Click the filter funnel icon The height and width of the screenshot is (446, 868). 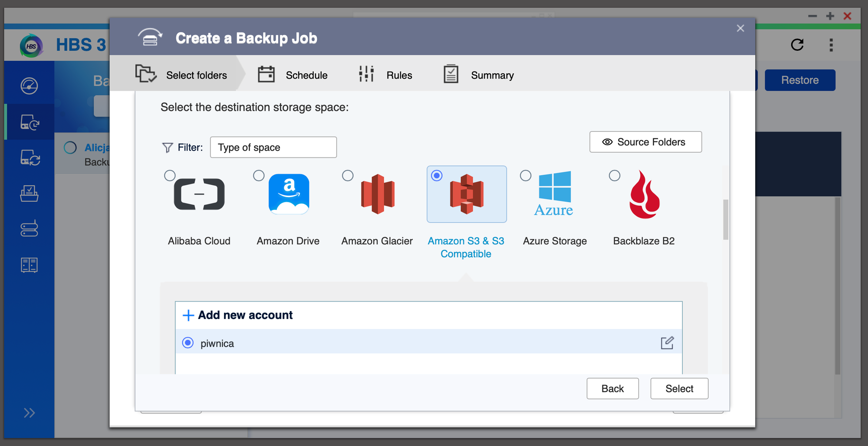tap(167, 148)
